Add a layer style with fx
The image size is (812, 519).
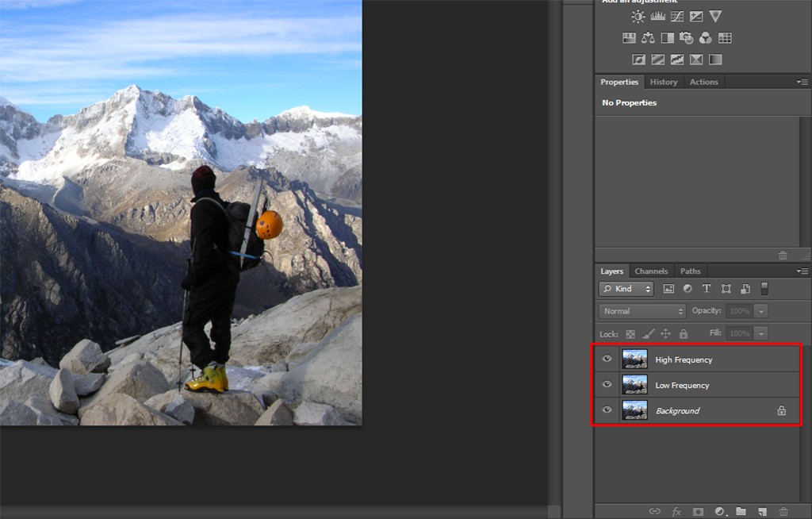pos(676,512)
